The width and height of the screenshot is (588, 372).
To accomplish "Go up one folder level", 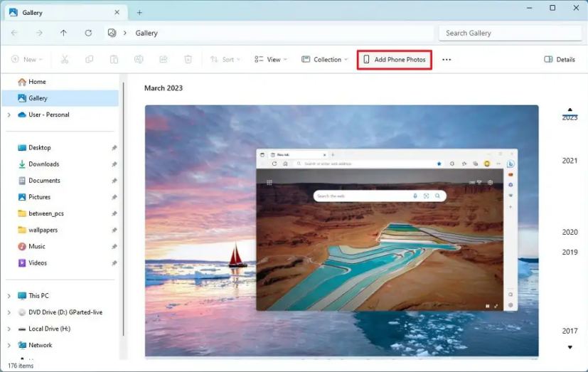I will click(63, 33).
